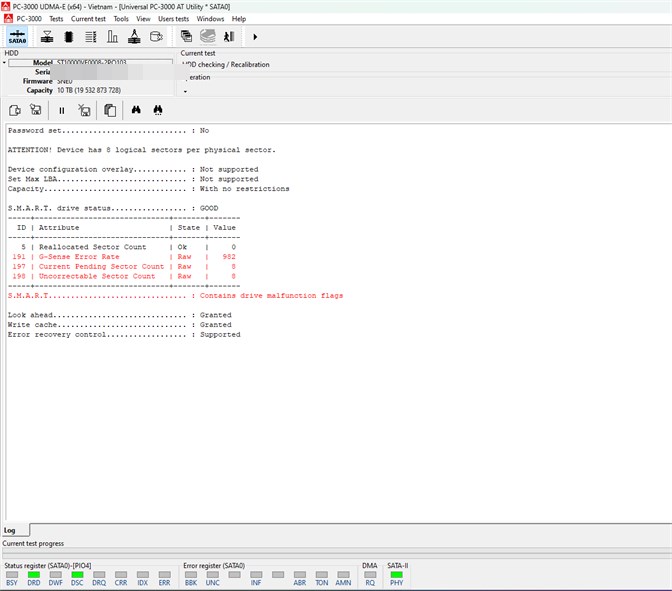Open the Current test menu
Image resolution: width=672 pixels, height=591 pixels.
pos(88,19)
